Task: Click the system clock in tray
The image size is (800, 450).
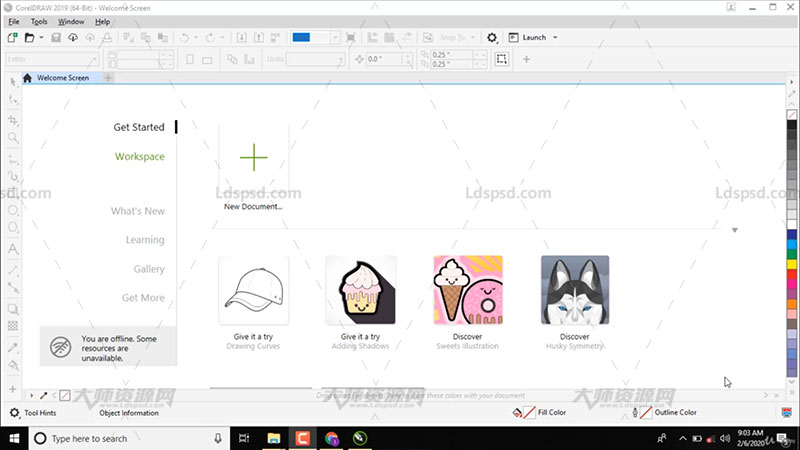Action: (750, 438)
